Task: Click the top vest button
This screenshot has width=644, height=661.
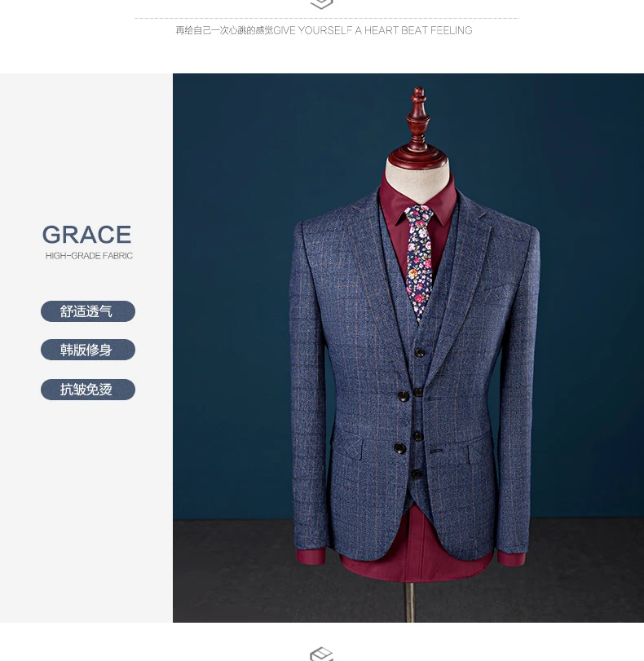Action: pos(419,352)
